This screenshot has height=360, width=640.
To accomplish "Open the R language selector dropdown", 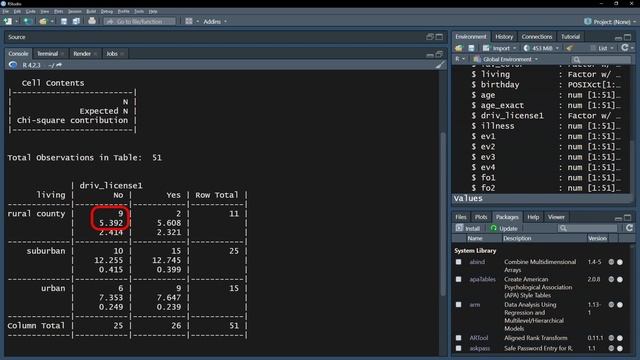I will [x=460, y=60].
